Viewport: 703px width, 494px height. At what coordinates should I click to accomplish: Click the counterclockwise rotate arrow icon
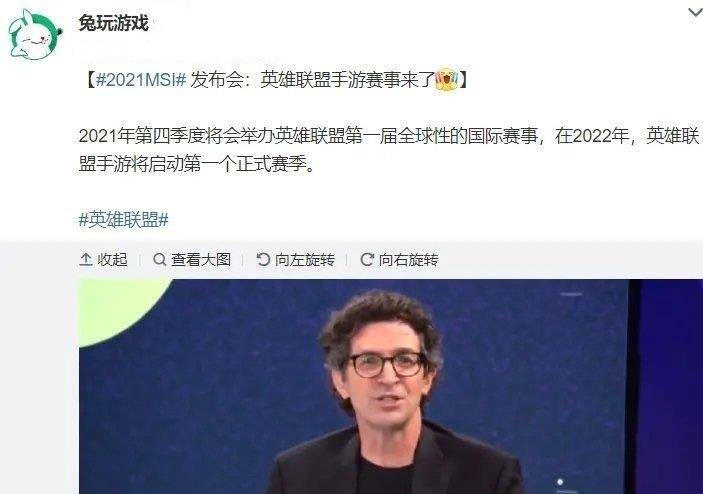tap(263, 260)
